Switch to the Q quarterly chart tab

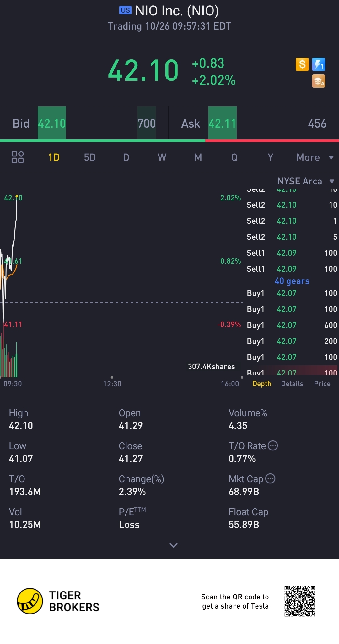(x=234, y=157)
